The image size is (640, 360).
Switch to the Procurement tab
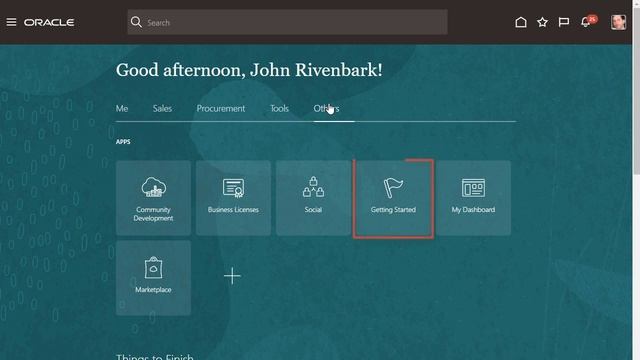221,109
